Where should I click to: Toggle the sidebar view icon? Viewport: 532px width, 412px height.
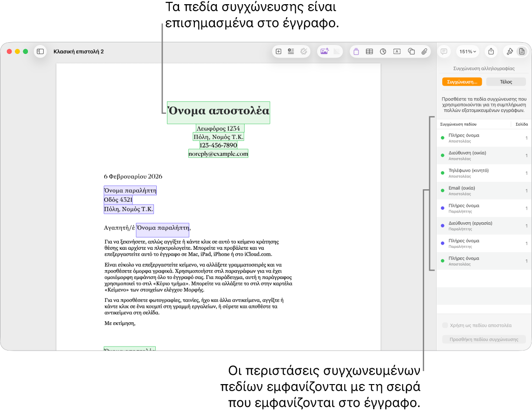[x=40, y=52]
